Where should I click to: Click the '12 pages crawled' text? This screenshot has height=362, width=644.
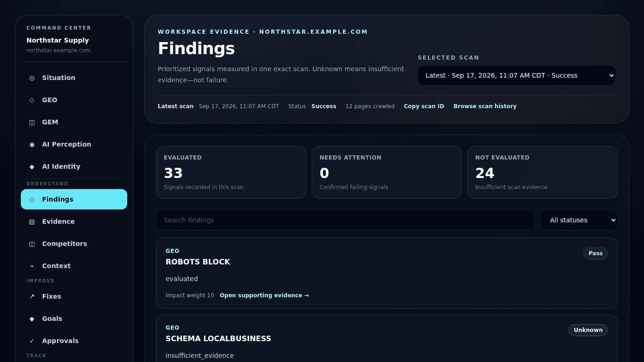click(x=370, y=106)
